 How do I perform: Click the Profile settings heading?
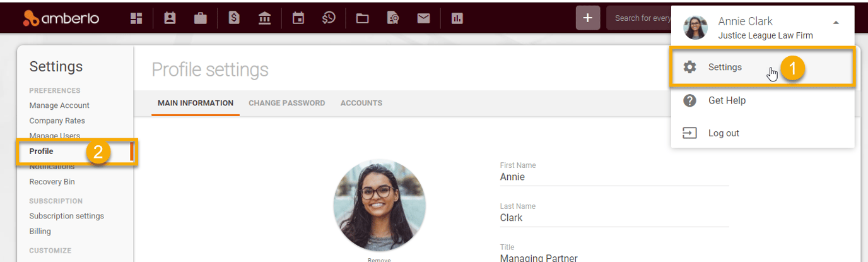pyautogui.click(x=210, y=69)
